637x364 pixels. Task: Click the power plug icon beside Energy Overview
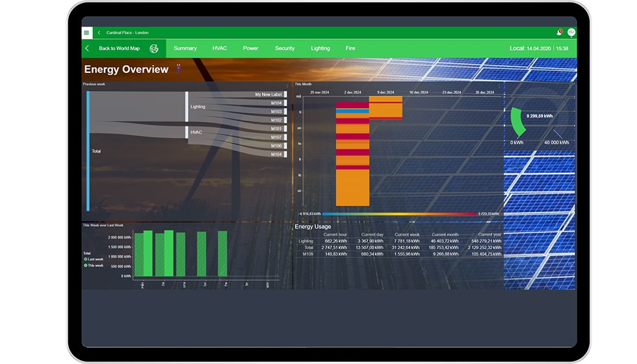pos(179,68)
